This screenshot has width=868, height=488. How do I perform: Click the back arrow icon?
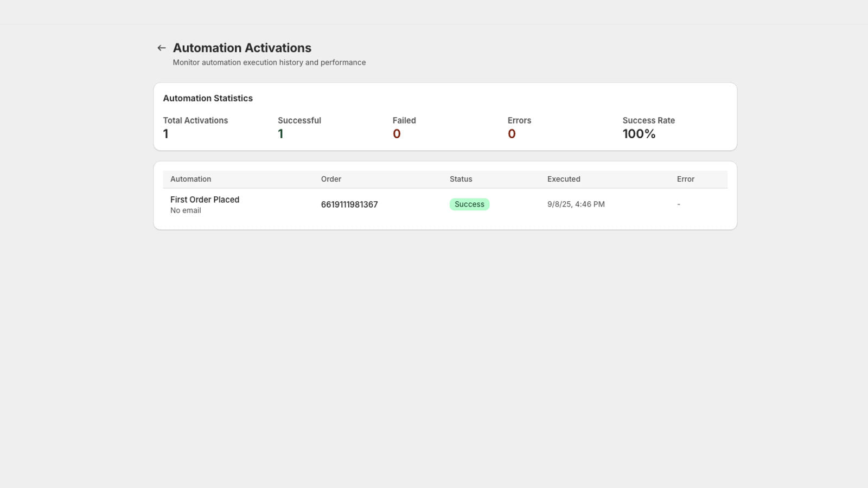[x=161, y=48]
